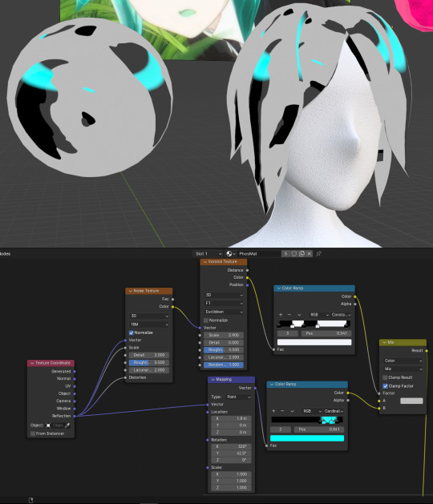
Task: Open upper Color Ramp RGB color mode dropdown
Action: click(x=319, y=315)
